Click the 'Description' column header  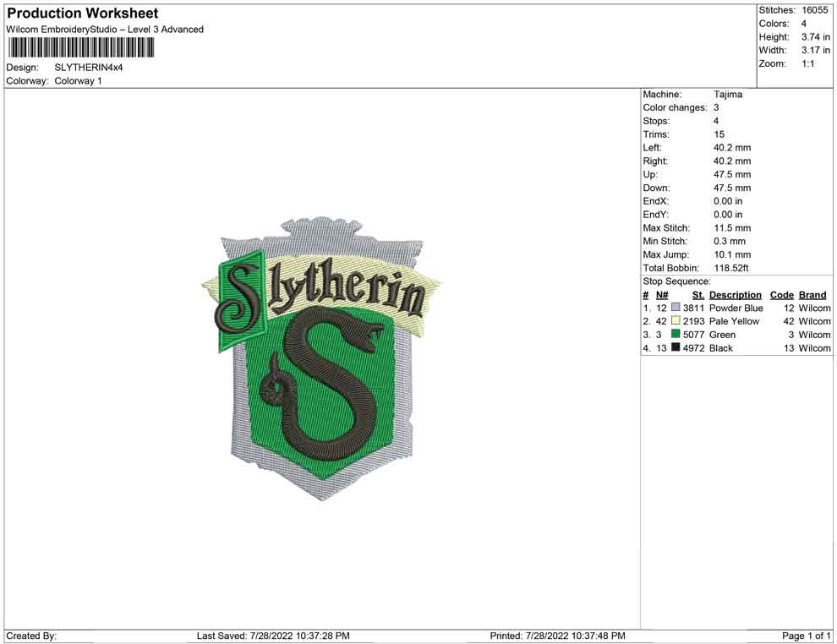tap(736, 295)
